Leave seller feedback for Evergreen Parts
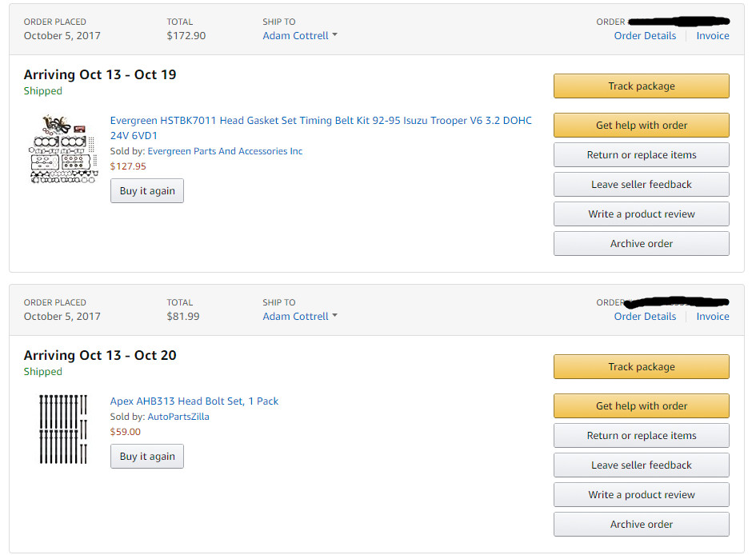 [x=642, y=185]
